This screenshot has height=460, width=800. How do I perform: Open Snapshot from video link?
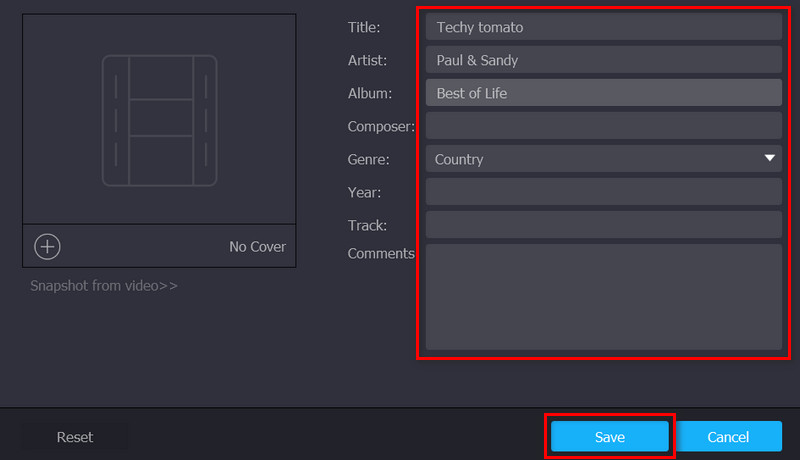click(x=104, y=286)
